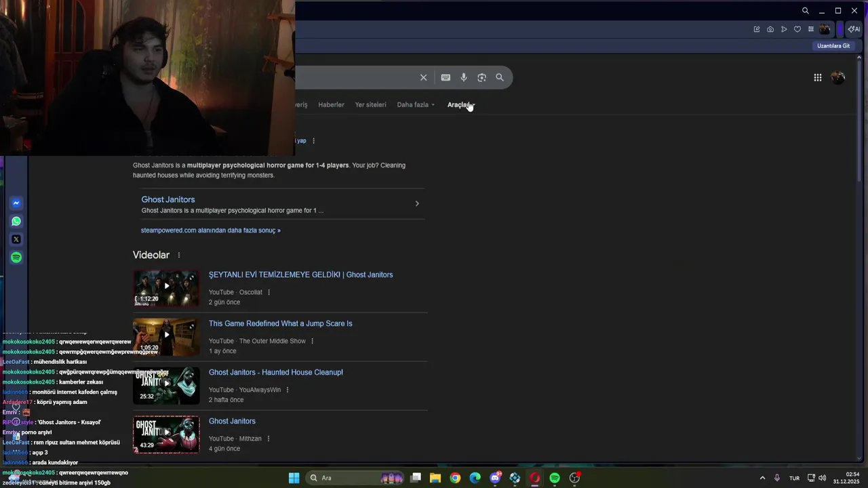
Task: Open the clock showing 02:54
Action: point(846,478)
